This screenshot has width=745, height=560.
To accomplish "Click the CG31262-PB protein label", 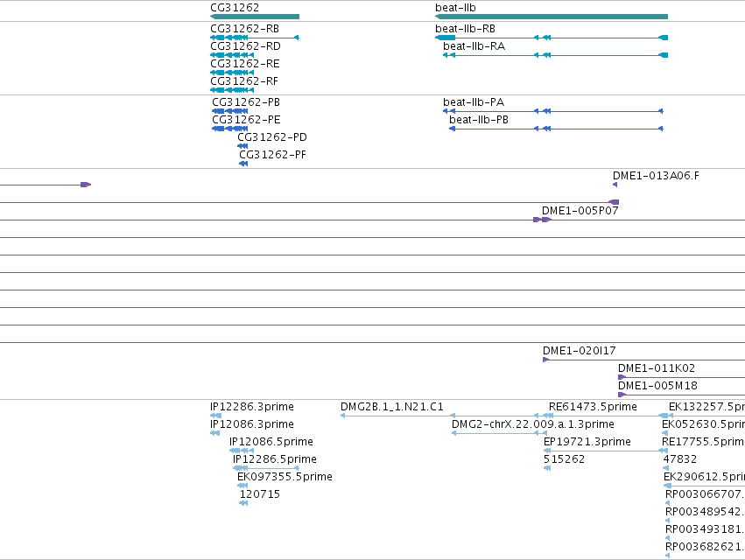I will [x=246, y=102].
